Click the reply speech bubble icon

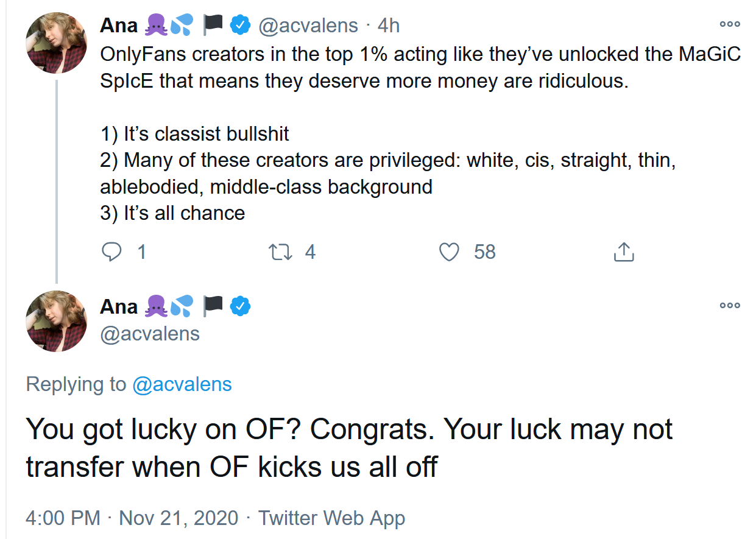click(111, 252)
